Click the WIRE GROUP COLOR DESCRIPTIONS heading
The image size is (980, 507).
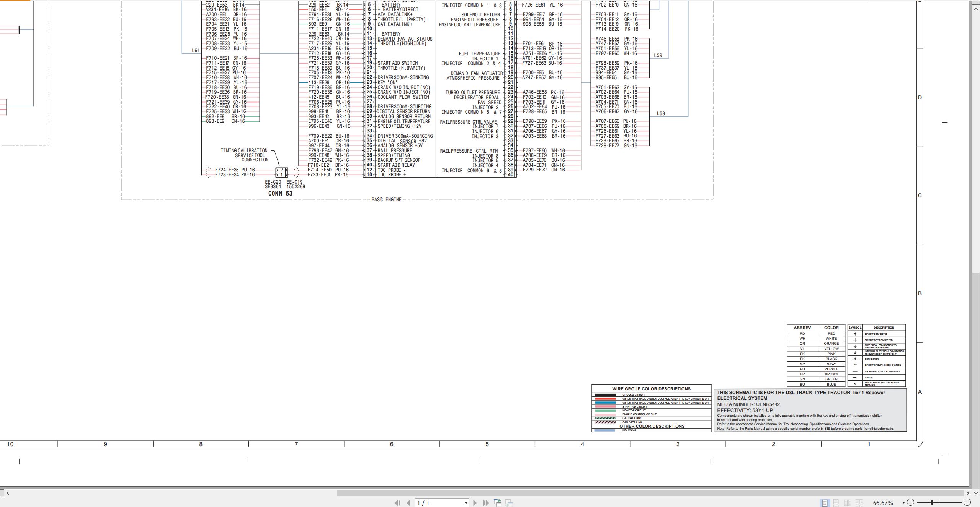651,389
